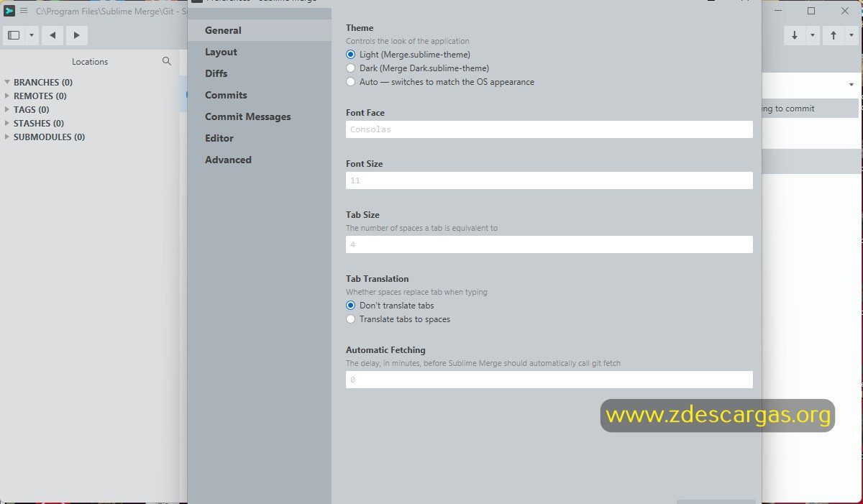Open the Commit Messages preferences tab
Screen dimensions: 863x504
260,116
